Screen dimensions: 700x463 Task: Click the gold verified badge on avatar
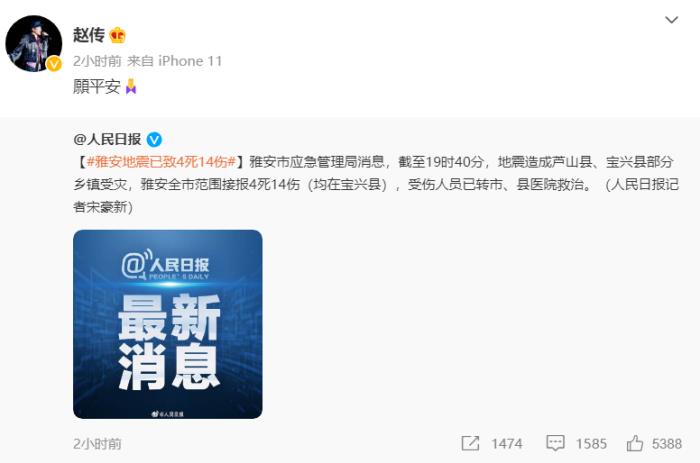pyautogui.click(x=54, y=64)
